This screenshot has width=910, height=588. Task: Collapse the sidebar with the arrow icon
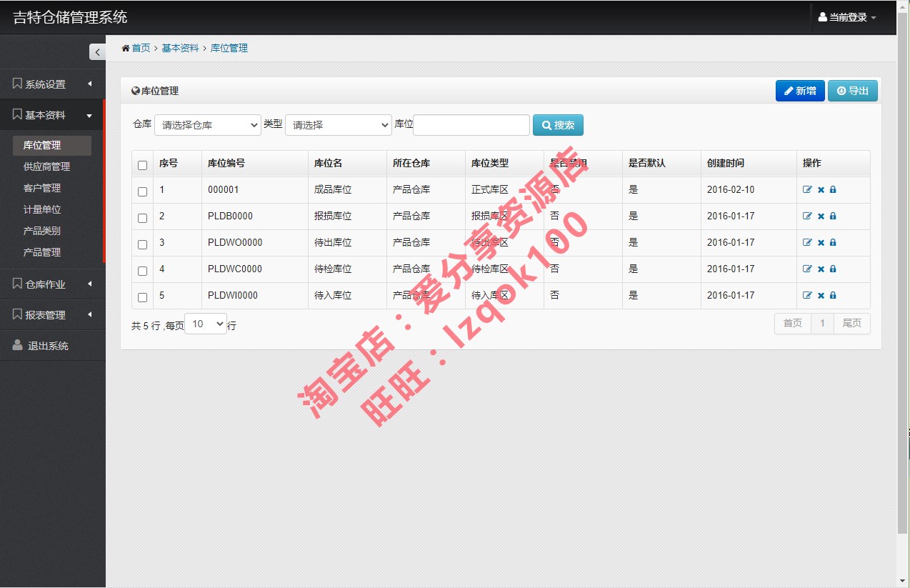pos(97,51)
